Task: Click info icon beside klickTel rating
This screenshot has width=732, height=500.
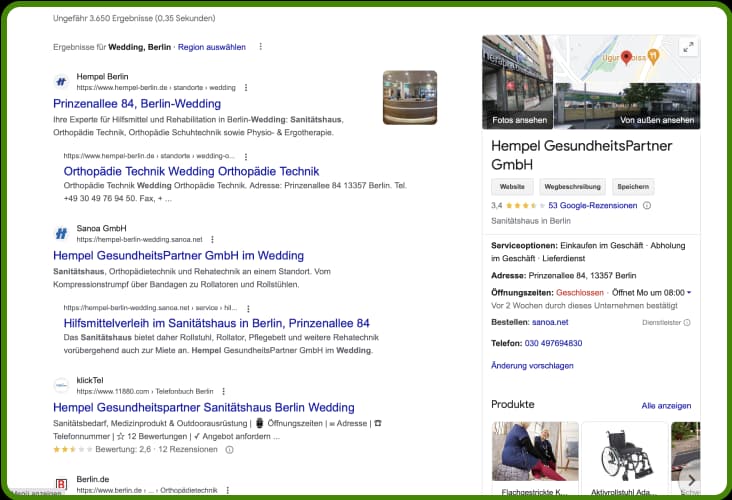Action: [229, 450]
